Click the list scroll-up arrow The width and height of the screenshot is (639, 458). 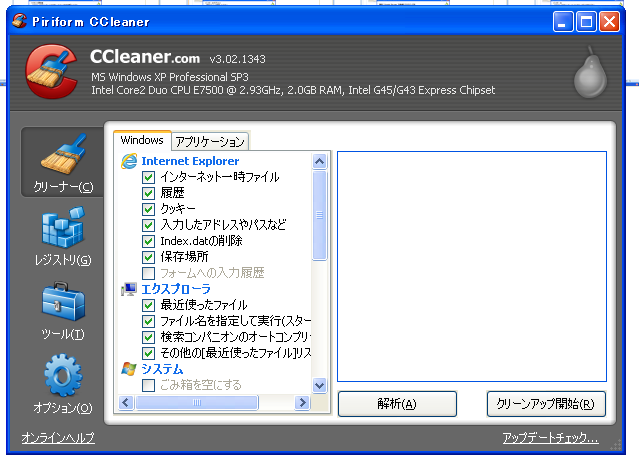coord(320,162)
